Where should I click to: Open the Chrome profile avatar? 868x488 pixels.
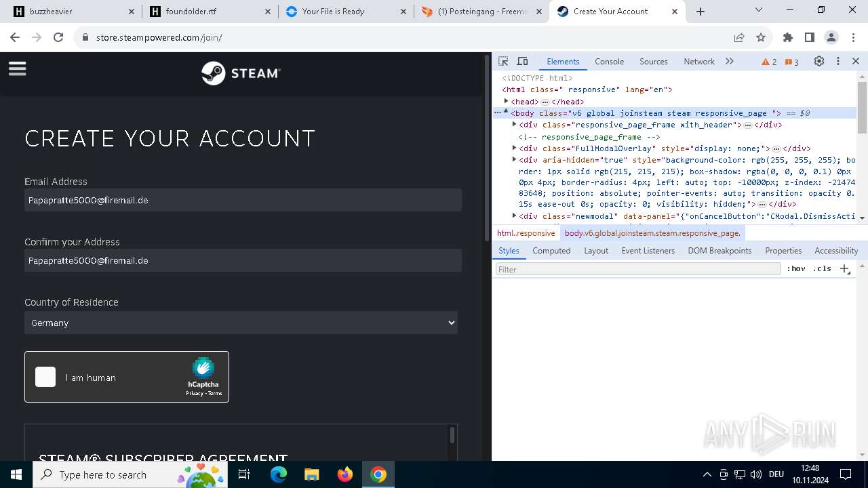pos(831,37)
